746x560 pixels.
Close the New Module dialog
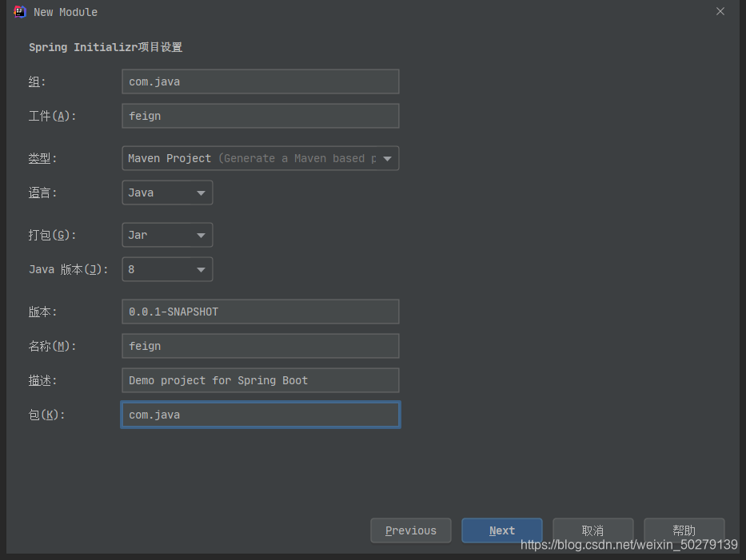[x=720, y=11]
